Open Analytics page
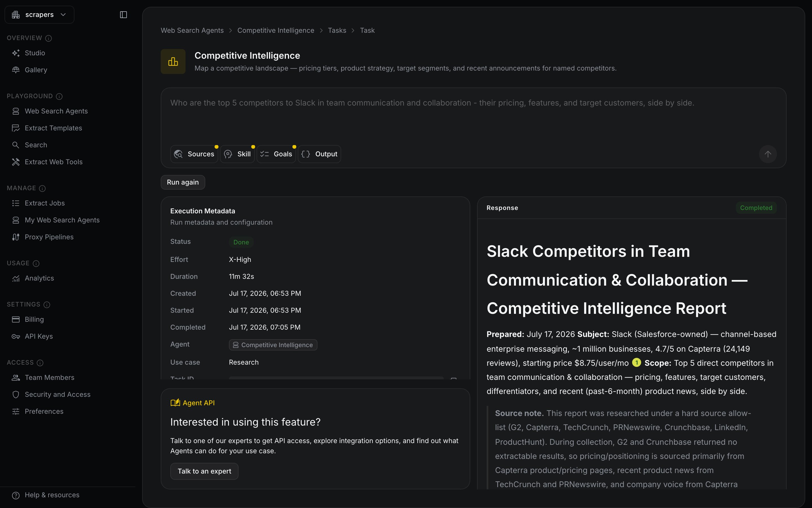Image resolution: width=812 pixels, height=508 pixels. click(x=39, y=278)
